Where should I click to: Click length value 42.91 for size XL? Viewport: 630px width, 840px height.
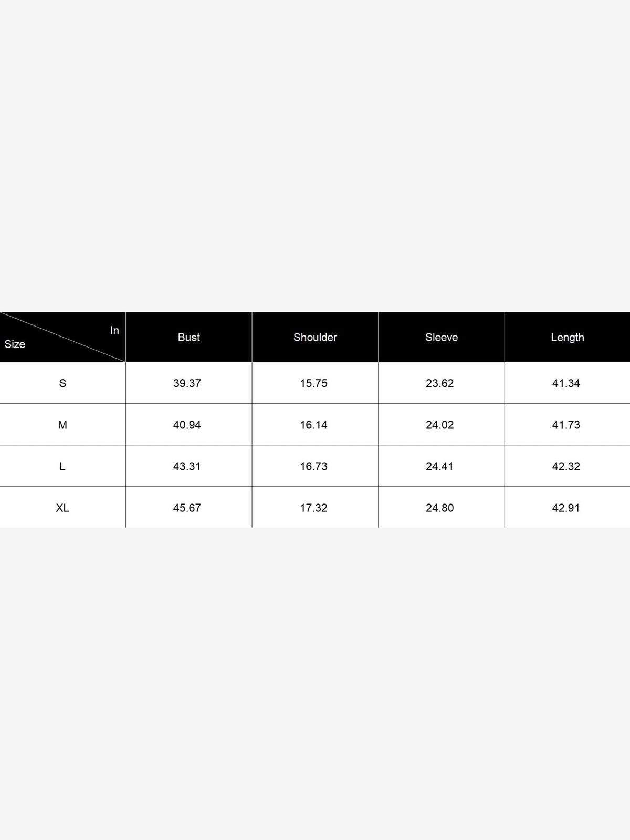pyautogui.click(x=566, y=508)
